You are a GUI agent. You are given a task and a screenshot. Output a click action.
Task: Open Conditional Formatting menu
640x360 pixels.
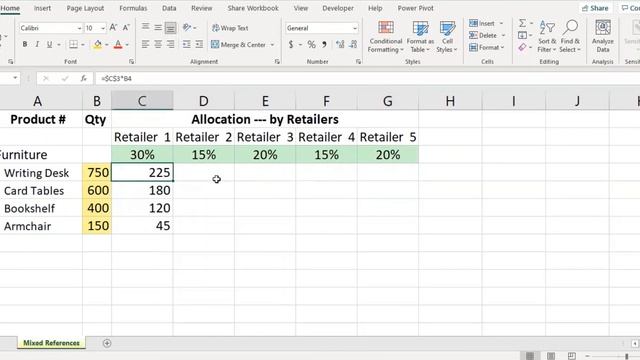click(x=385, y=37)
